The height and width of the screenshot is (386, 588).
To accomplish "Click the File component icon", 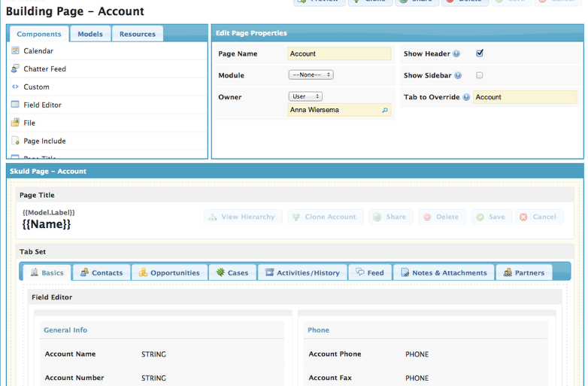I will coord(15,123).
